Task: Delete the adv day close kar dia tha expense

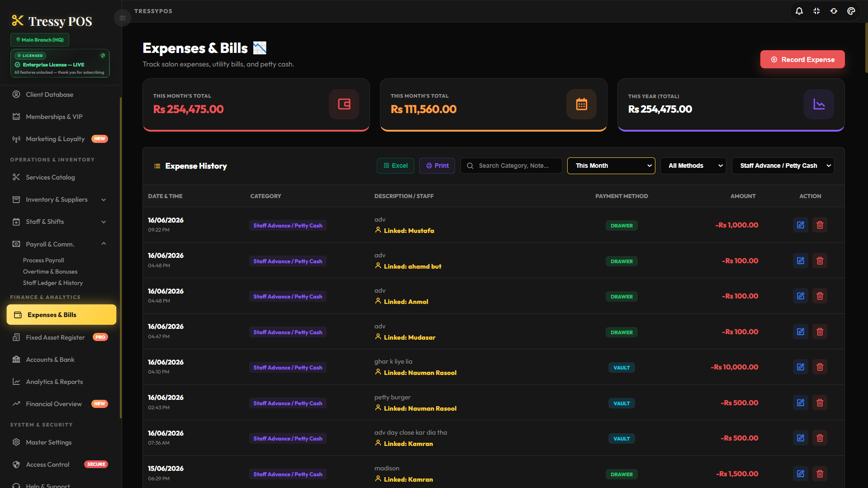Action: [x=820, y=438]
